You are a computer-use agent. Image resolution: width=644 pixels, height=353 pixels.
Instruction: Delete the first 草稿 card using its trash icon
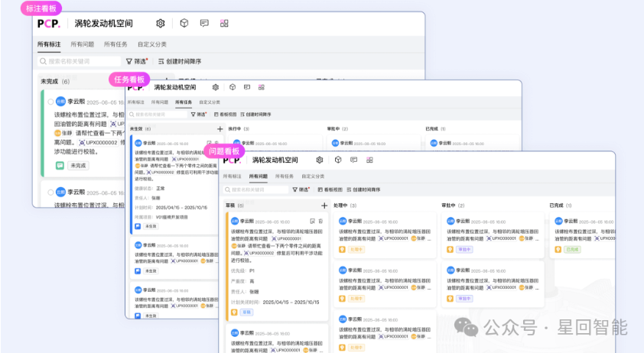click(x=320, y=220)
